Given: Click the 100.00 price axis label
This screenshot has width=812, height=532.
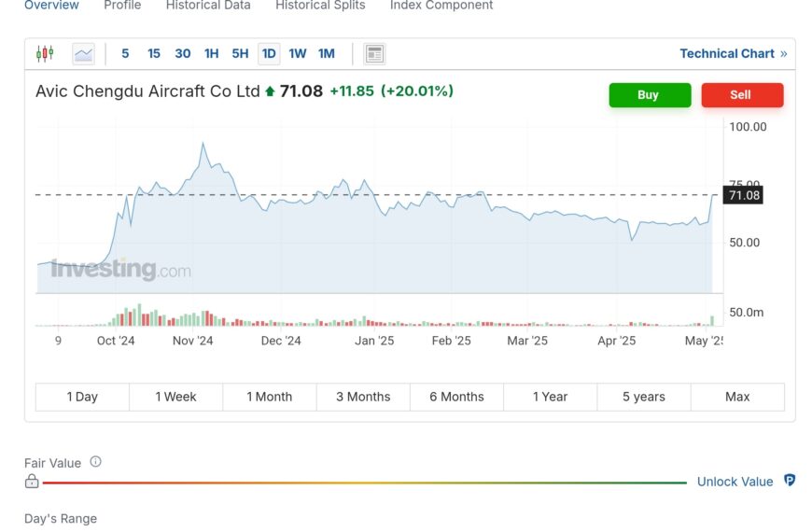Looking at the screenshot, I should pyautogui.click(x=748, y=127).
